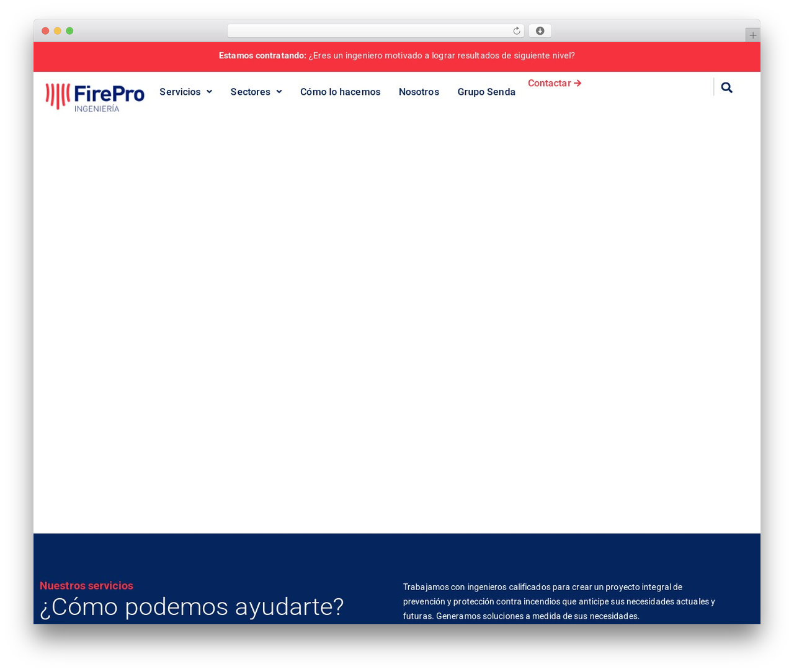Image resolution: width=794 pixels, height=672 pixels.
Task: Click the Nuestros servicios heading
Action: [x=86, y=586]
